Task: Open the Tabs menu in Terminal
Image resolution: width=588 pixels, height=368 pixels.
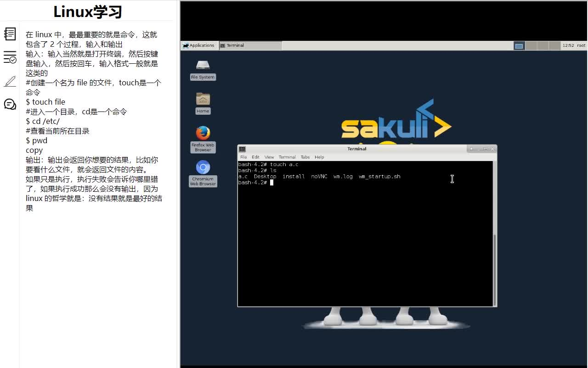Action: [x=305, y=157]
